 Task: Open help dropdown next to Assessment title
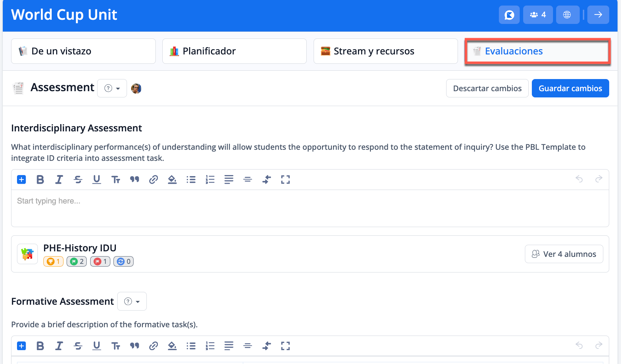[112, 88]
